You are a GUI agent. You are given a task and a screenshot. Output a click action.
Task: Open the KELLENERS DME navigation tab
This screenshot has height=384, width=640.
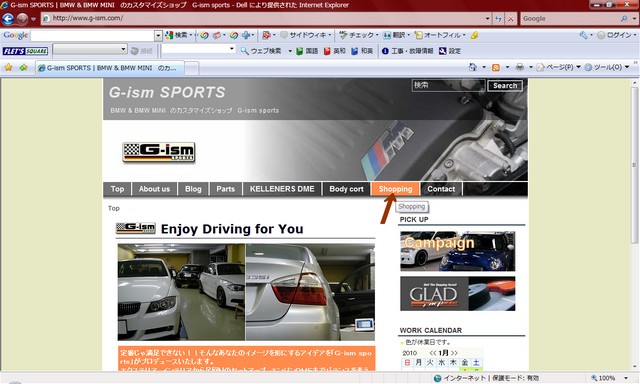point(282,189)
